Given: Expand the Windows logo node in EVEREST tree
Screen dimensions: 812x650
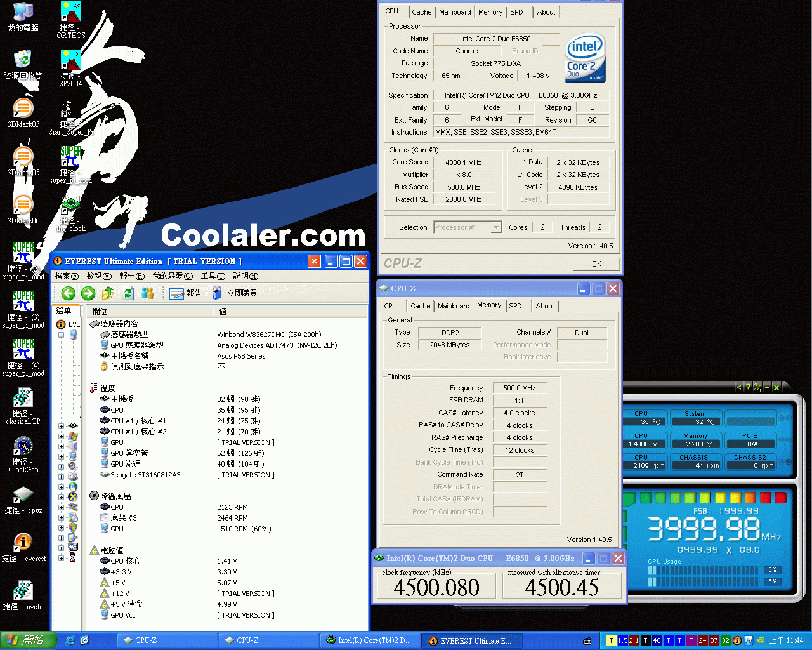Looking at the screenshot, I should click(62, 436).
